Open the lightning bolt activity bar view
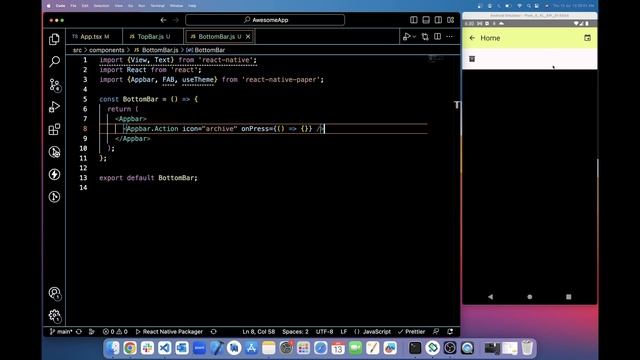Viewport: 640px width, 360px height. [x=54, y=174]
